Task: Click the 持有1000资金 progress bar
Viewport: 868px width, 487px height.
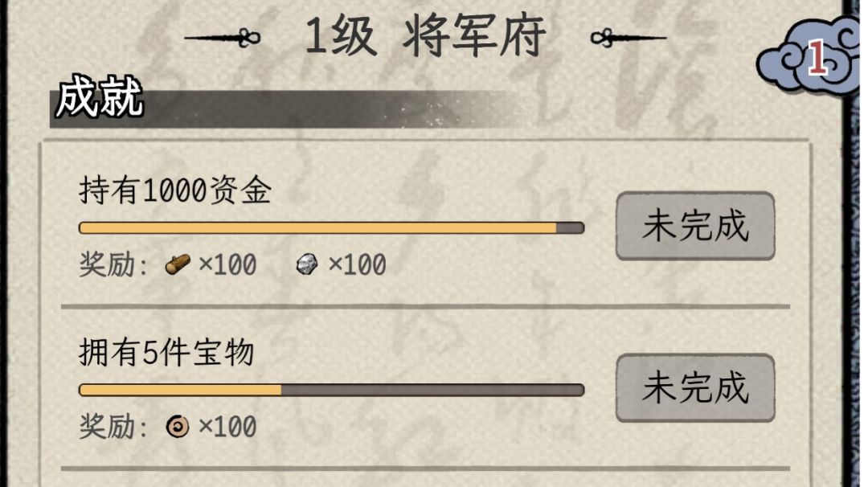Action: click(x=331, y=227)
